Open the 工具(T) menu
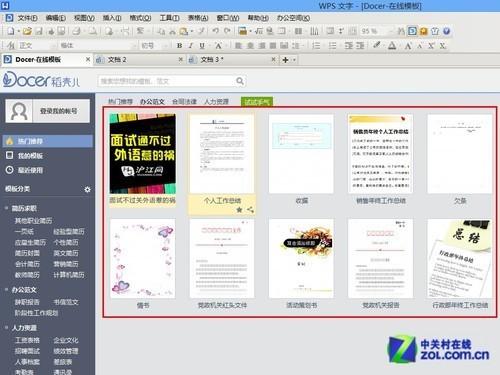 click(169, 18)
